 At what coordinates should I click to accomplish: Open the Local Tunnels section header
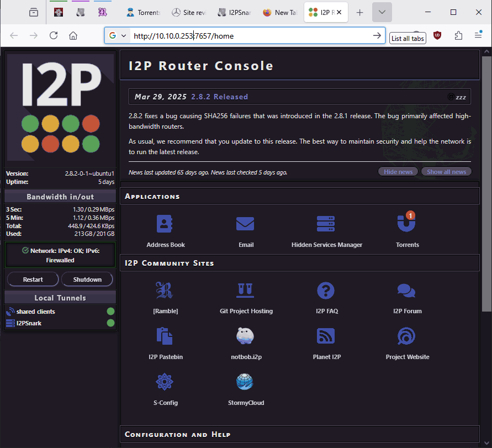point(60,298)
